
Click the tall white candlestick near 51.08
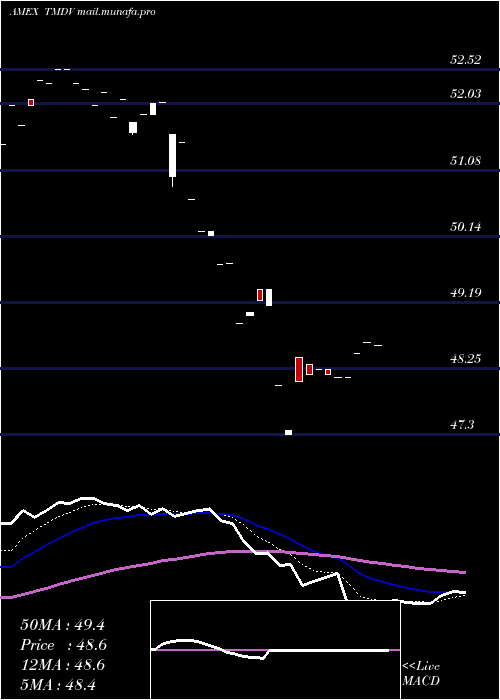coord(172,160)
